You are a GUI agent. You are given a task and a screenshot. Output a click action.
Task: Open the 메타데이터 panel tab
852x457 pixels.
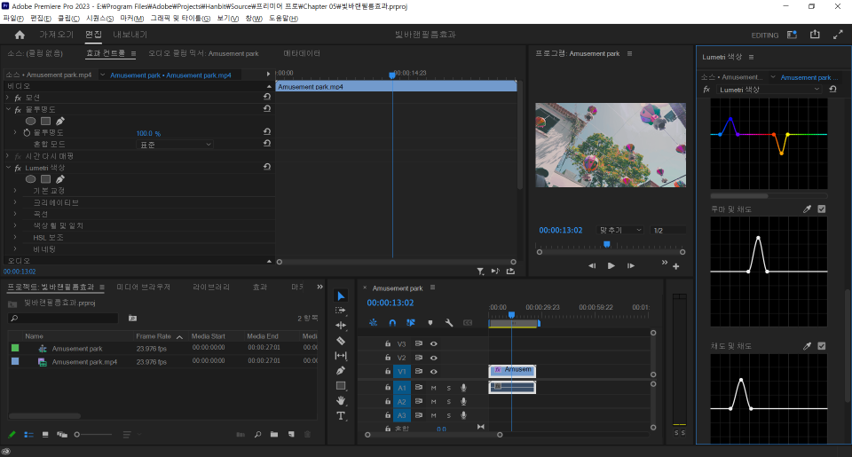tap(302, 53)
